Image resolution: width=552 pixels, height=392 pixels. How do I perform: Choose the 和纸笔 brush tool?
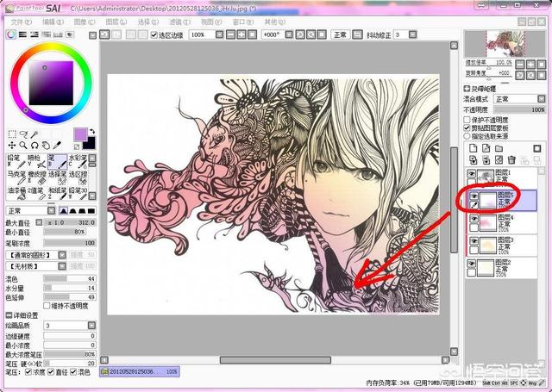coord(58,194)
